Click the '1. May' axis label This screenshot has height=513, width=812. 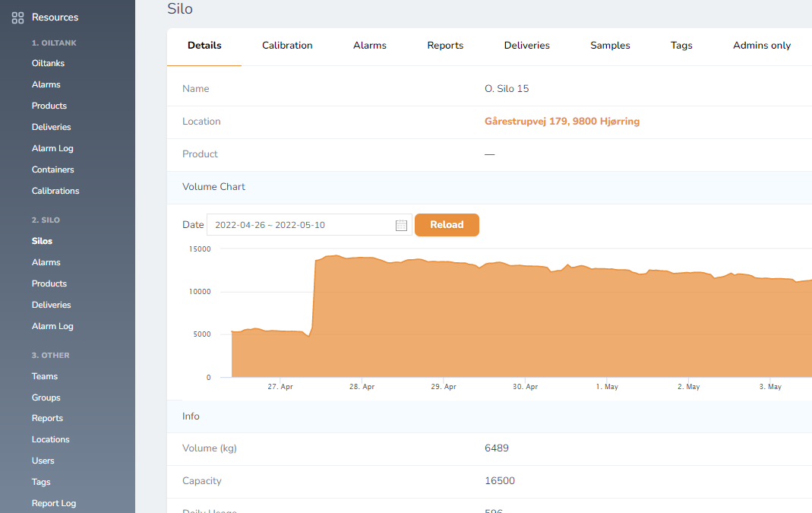[607, 387]
